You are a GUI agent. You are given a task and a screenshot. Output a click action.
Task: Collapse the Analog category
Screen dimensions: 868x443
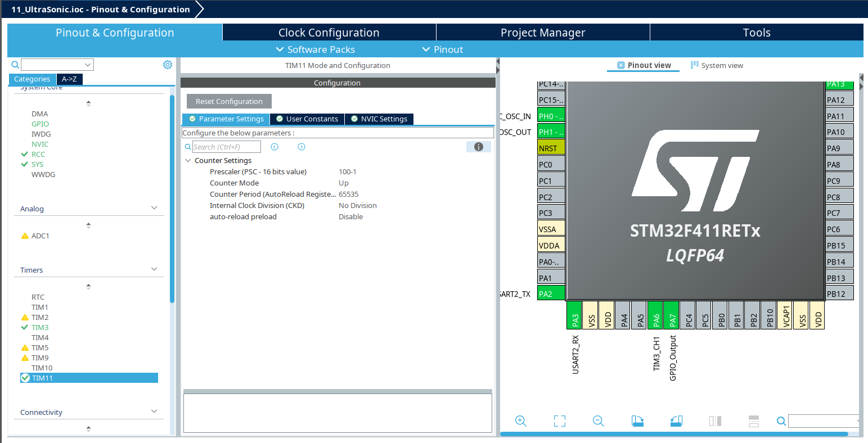154,208
